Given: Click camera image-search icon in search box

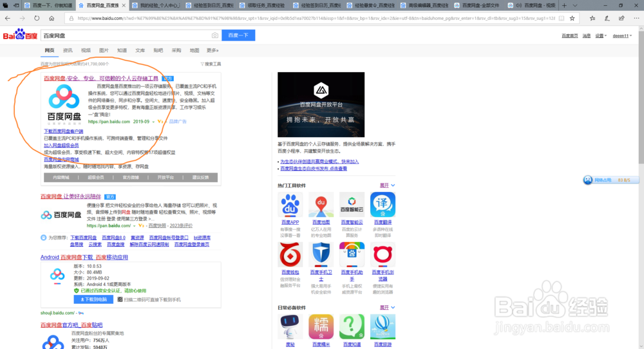Looking at the screenshot, I should click(x=215, y=35).
